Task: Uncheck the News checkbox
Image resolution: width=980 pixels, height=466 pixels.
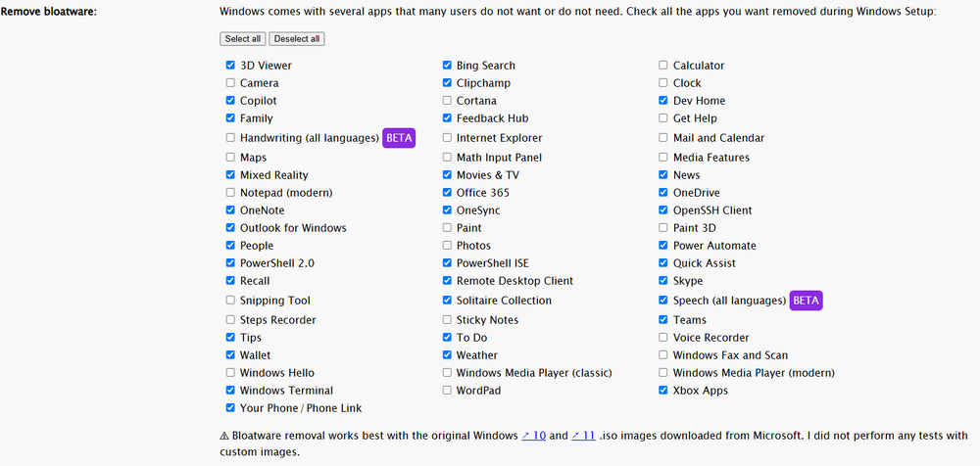Action: [663, 175]
